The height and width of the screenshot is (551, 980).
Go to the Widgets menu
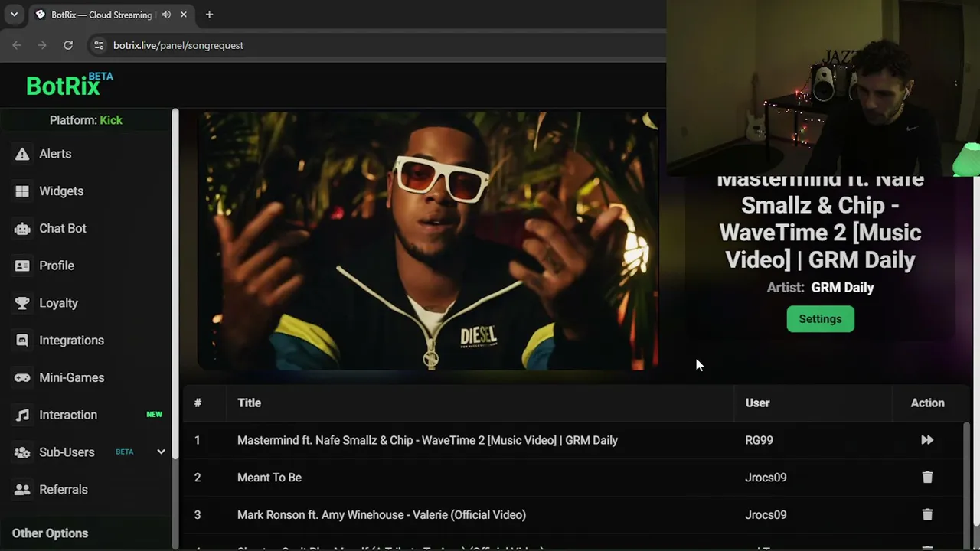pos(61,191)
